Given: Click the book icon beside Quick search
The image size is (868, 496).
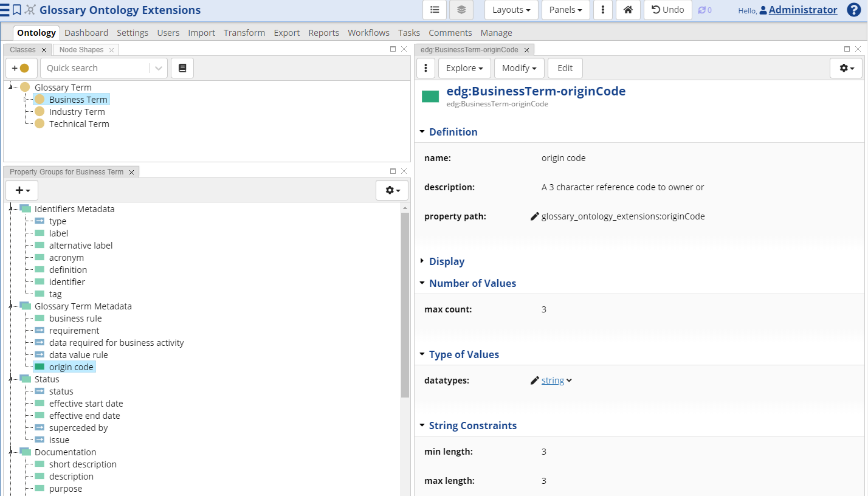Looking at the screenshot, I should coord(182,68).
